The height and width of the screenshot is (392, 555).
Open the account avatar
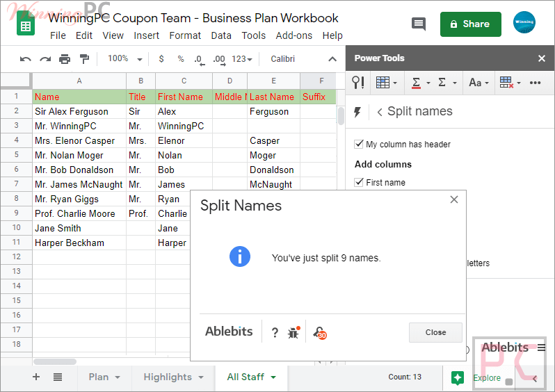point(524,22)
